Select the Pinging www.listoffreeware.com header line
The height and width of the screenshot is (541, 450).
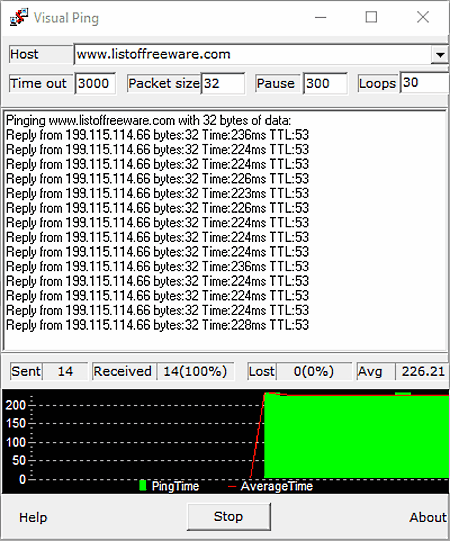pyautogui.click(x=148, y=120)
